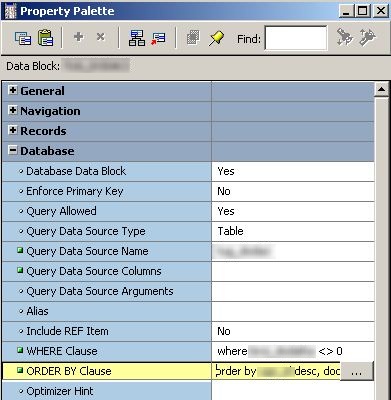Click the Intersection/Union toolbar icon
Image resolution: width=391 pixels, height=400 pixels.
click(193, 38)
